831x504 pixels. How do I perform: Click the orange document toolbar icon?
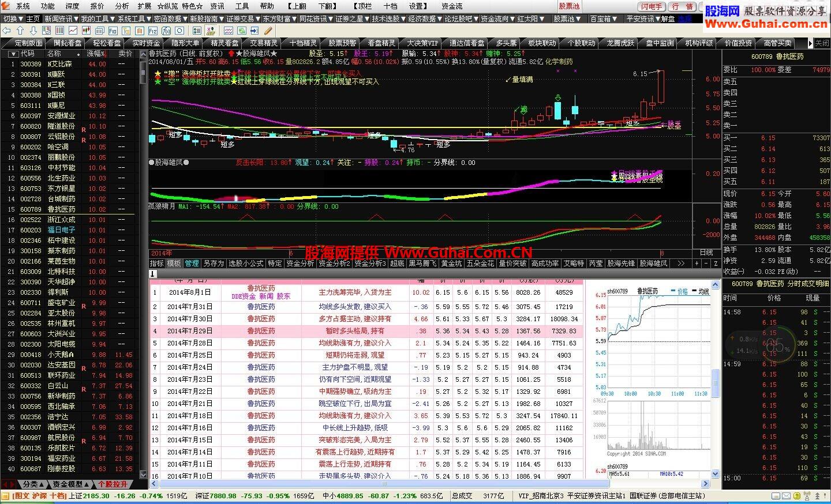click(x=139, y=31)
